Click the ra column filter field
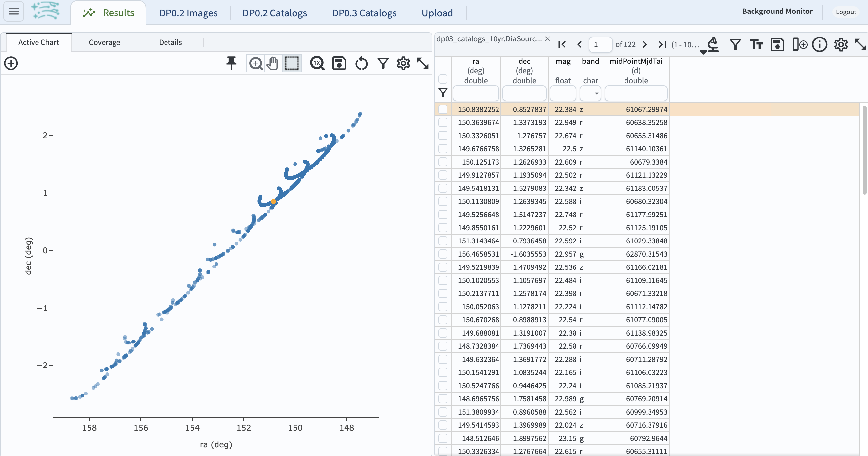 point(475,93)
